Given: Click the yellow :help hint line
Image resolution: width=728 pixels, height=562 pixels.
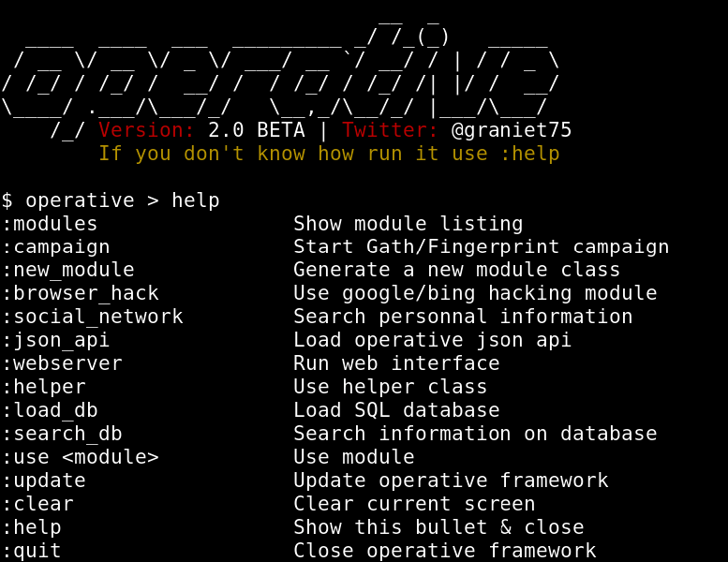Looking at the screenshot, I should (329, 154).
